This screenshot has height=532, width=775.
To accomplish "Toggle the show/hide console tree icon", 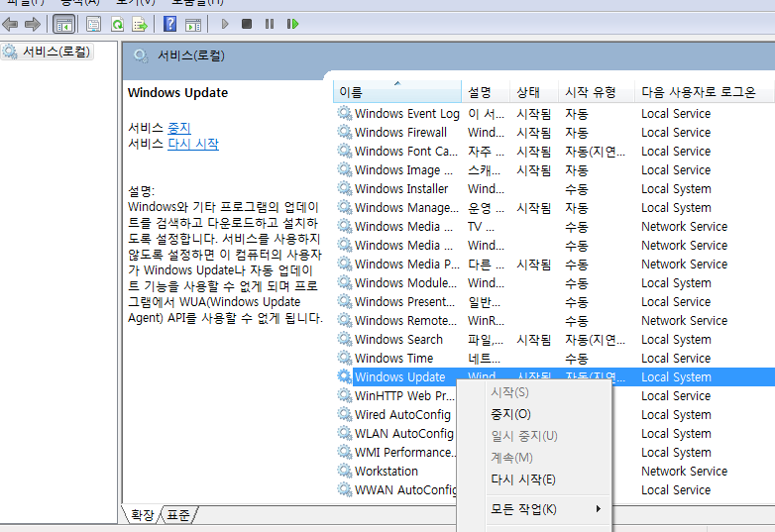I will pos(64,24).
